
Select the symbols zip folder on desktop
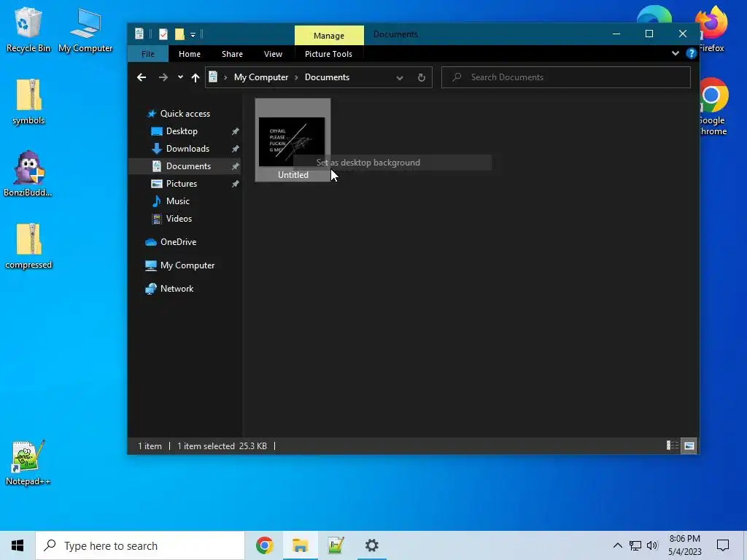coord(28,102)
